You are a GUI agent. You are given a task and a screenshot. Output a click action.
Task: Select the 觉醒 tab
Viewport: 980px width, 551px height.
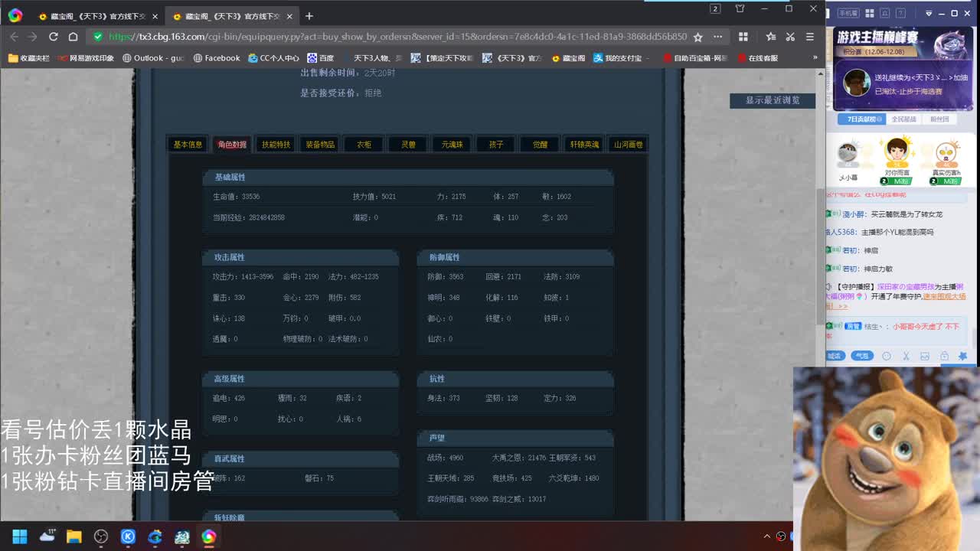540,145
